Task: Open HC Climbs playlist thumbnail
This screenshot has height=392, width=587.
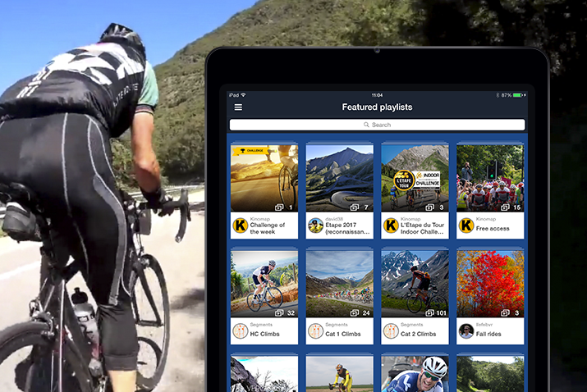Action: [x=264, y=284]
